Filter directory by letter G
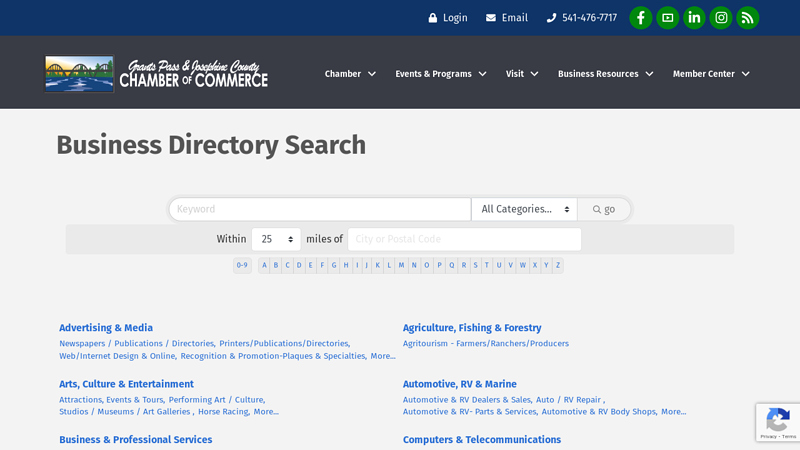This screenshot has height=450, width=800. point(334,265)
